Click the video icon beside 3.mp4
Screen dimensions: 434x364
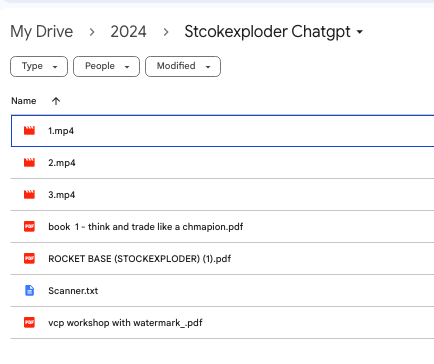[29, 194]
